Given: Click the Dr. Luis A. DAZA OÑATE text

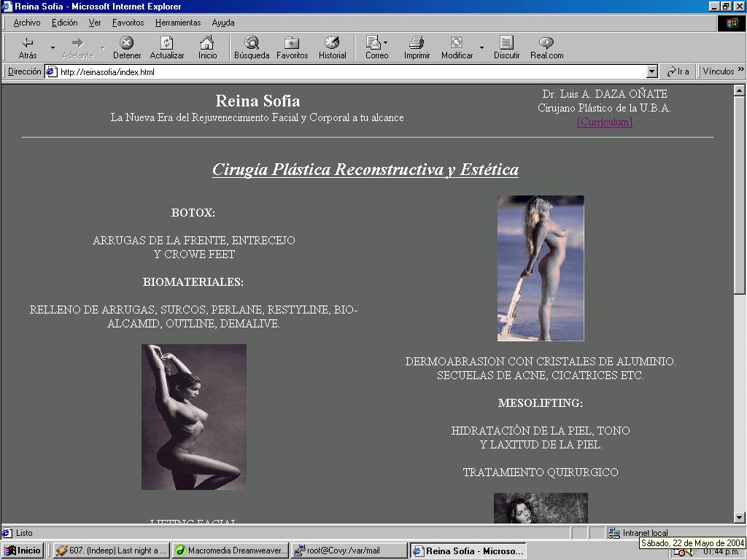Looking at the screenshot, I should (x=605, y=94).
